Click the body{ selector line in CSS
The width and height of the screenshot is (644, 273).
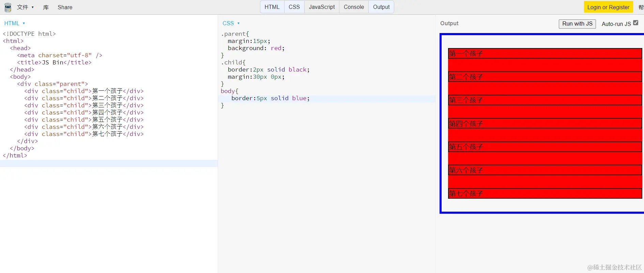[x=230, y=91]
